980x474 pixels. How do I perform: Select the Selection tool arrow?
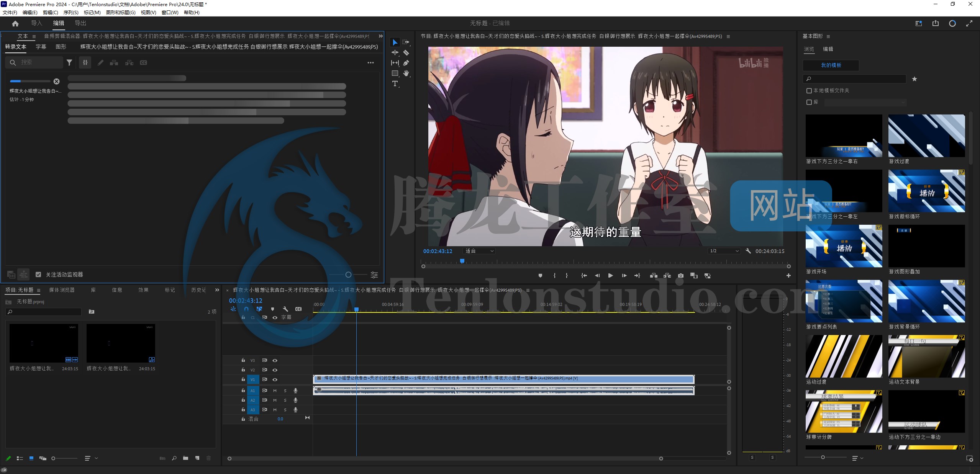point(395,42)
